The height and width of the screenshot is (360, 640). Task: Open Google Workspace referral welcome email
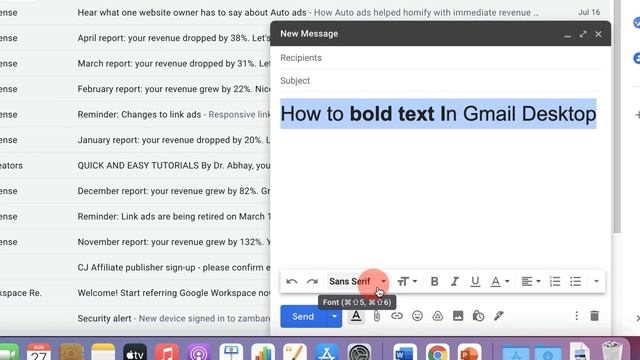[x=135, y=293]
